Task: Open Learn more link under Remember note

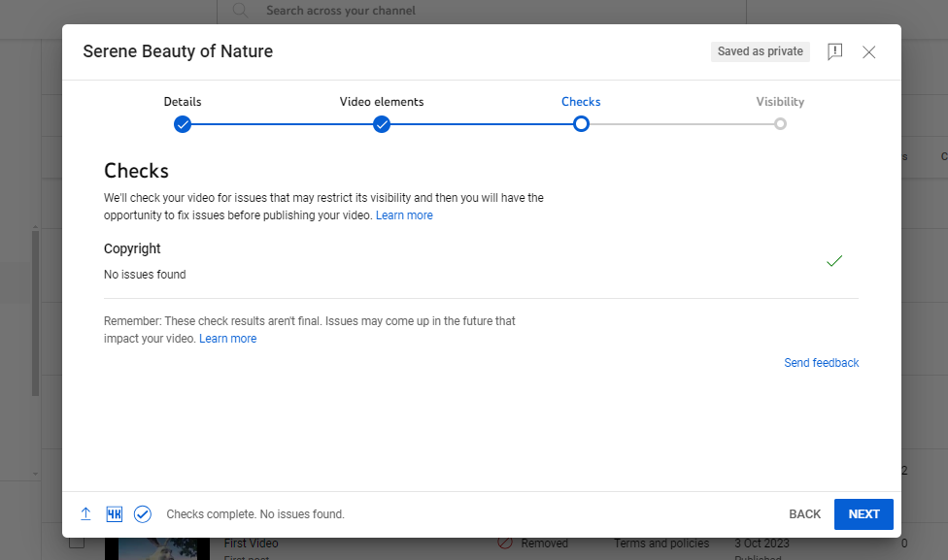Action: click(x=228, y=339)
